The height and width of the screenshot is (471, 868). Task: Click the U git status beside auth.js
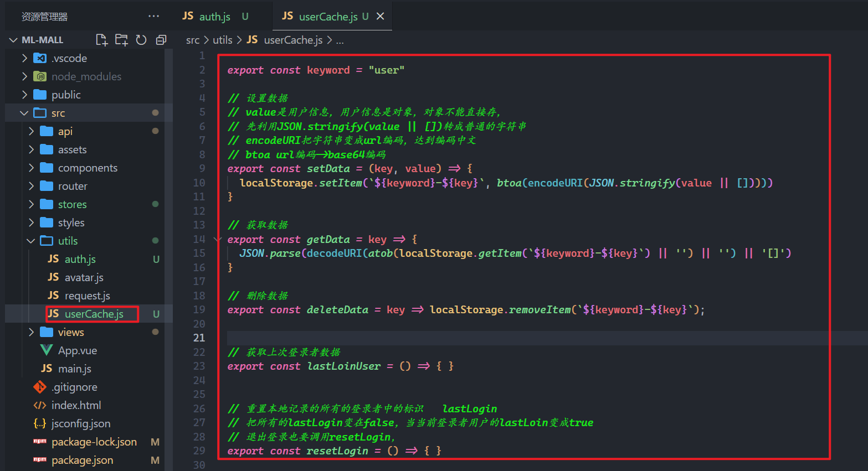point(156,260)
